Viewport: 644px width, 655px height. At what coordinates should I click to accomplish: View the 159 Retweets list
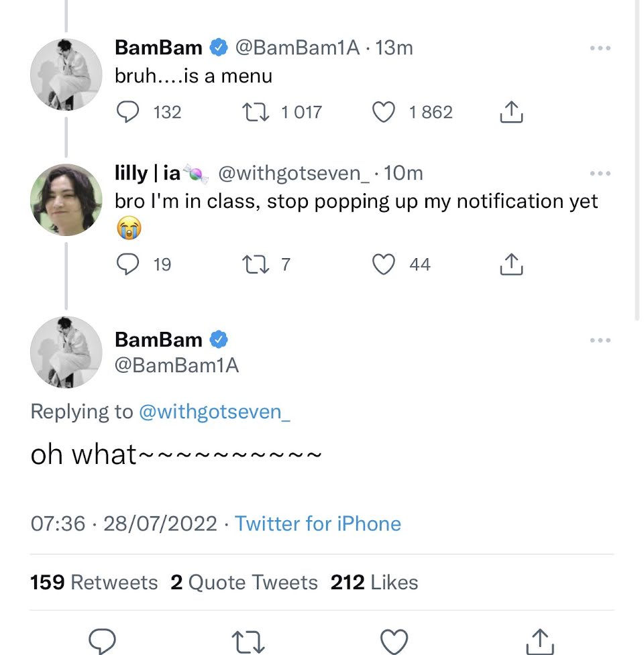[94, 583]
